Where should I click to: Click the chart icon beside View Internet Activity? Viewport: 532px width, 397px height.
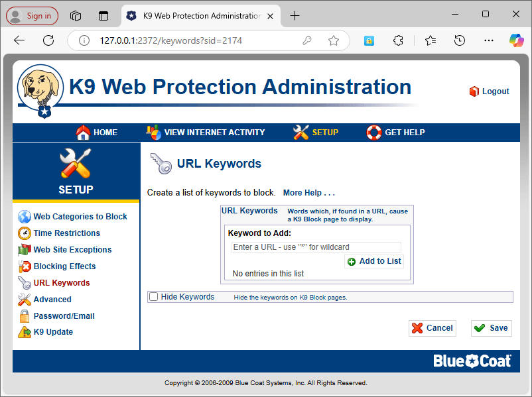point(153,132)
